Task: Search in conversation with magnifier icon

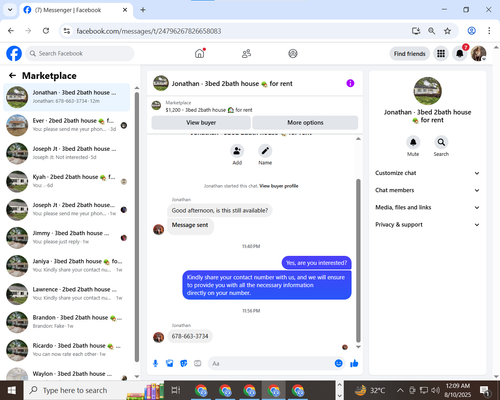Action: pos(441,142)
